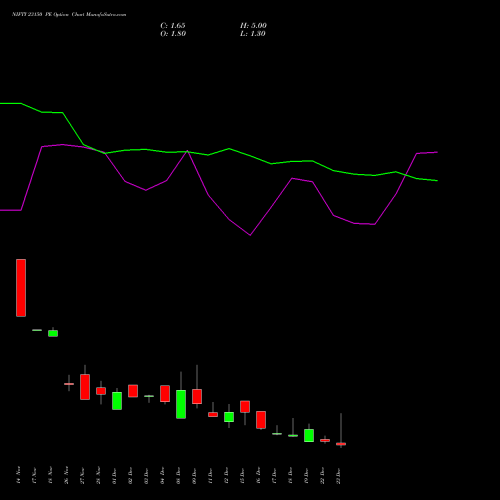Click the green candle above 01 Dec
Image resolution: width=500 pixels, height=500 pixels.
(x=117, y=401)
